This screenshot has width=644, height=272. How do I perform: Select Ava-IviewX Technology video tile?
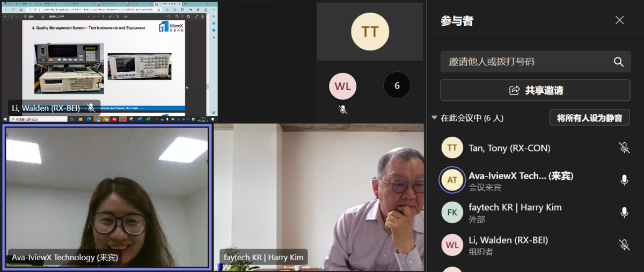pyautogui.click(x=106, y=196)
